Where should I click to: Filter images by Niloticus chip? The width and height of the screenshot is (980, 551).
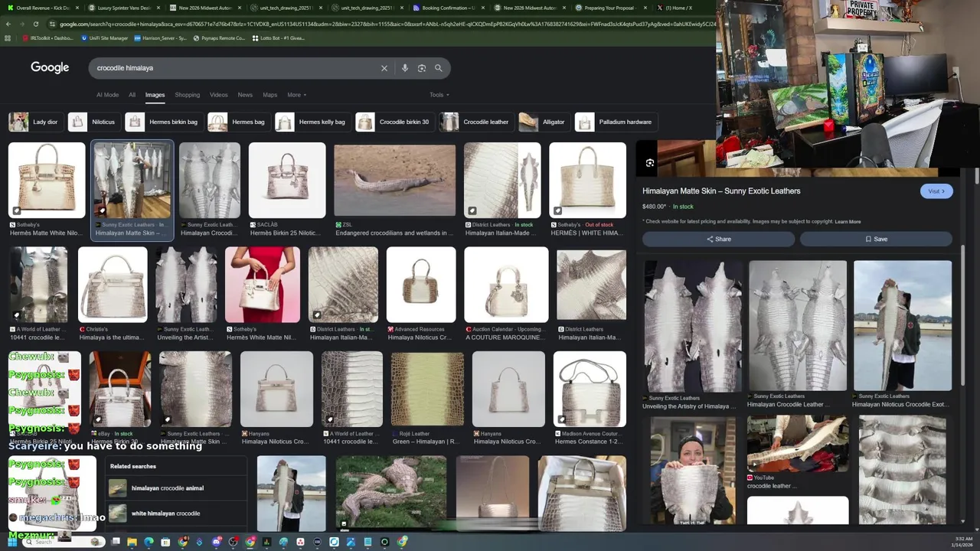[x=93, y=122]
